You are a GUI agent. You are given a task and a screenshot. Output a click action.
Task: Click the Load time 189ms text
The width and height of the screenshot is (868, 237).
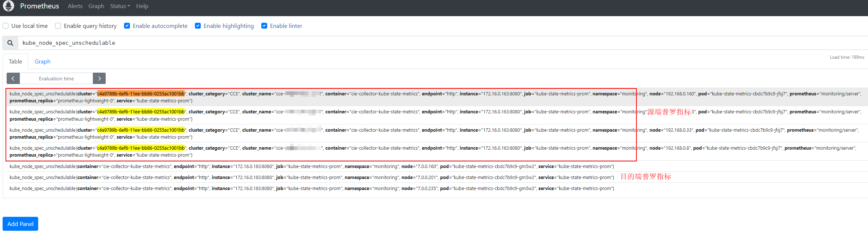[x=847, y=57]
